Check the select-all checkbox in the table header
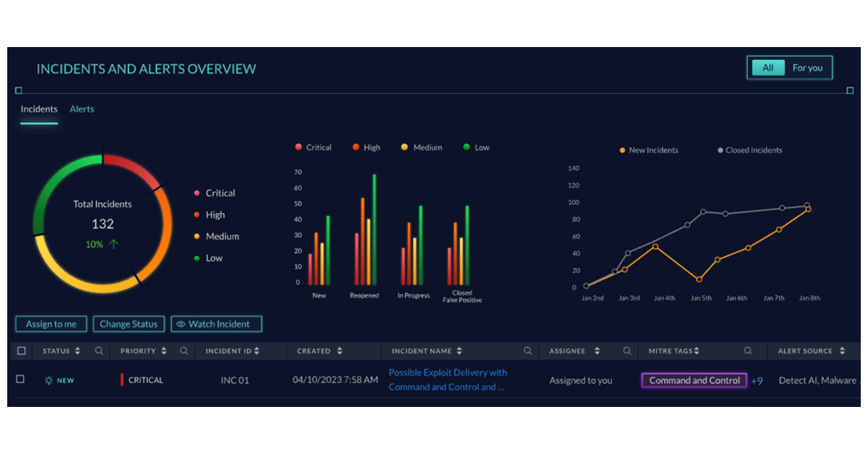The height and width of the screenshot is (454, 868). 21,350
